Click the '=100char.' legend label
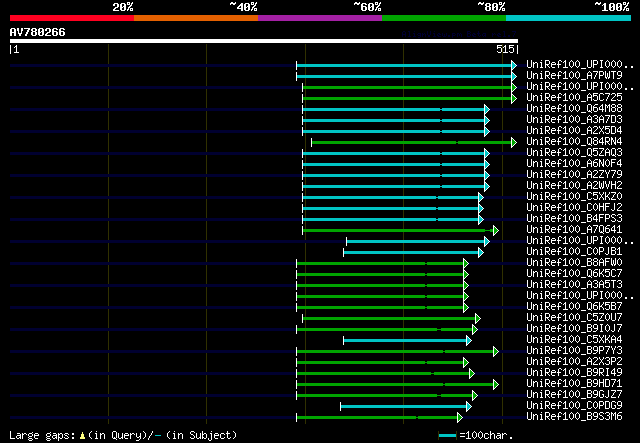 [486, 435]
